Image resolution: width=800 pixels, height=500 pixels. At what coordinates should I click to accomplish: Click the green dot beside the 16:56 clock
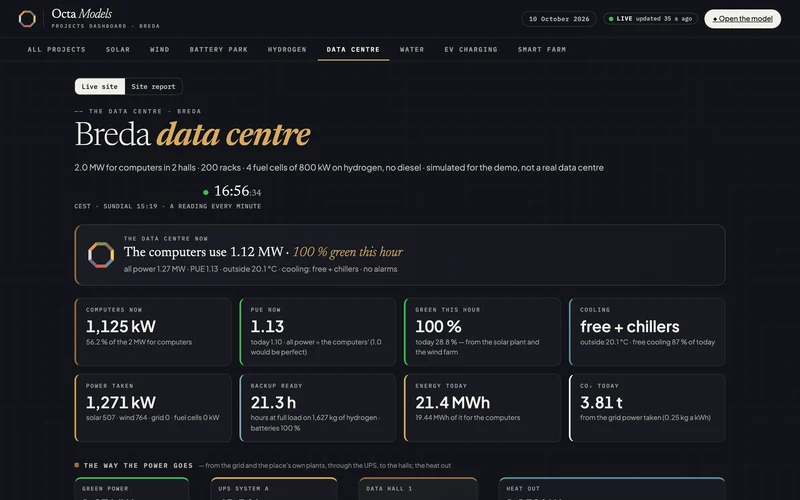(206, 192)
